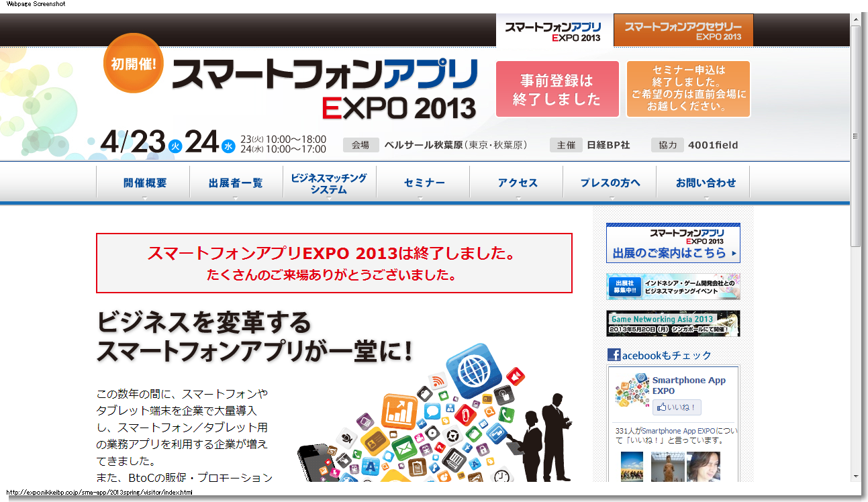The image size is (868, 502).
Task: Click the scrollbar down arrow
Action: point(855,476)
